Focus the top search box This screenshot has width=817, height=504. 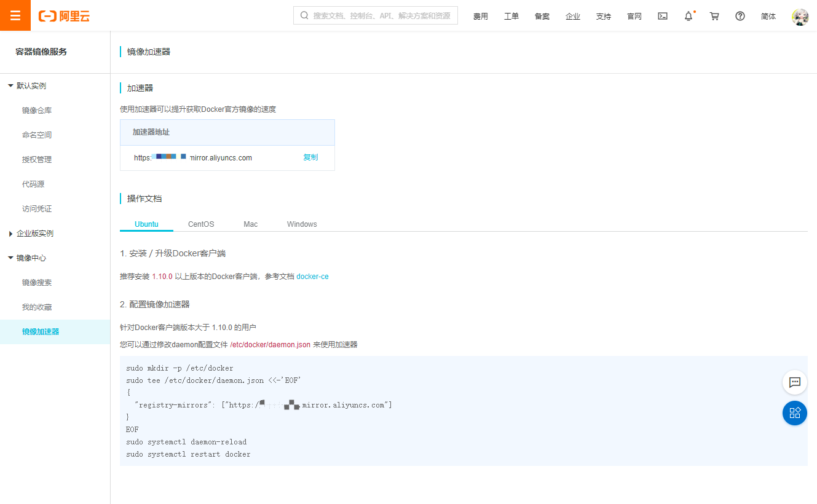376,15
